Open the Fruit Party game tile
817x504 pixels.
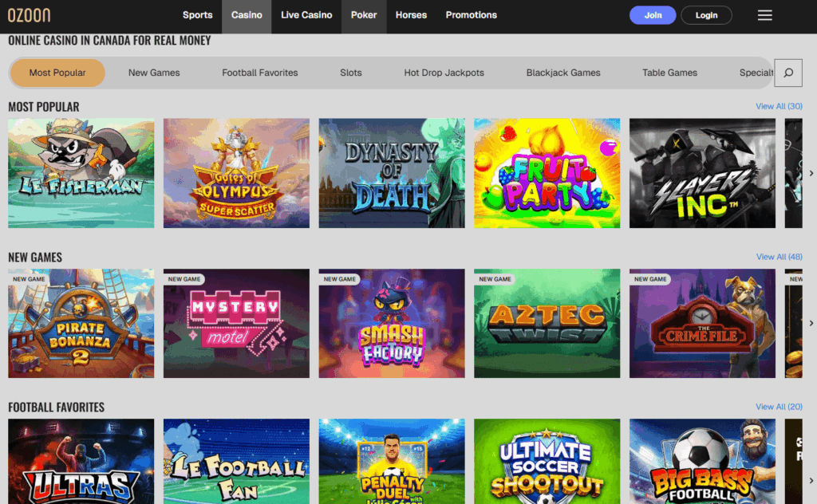547,173
